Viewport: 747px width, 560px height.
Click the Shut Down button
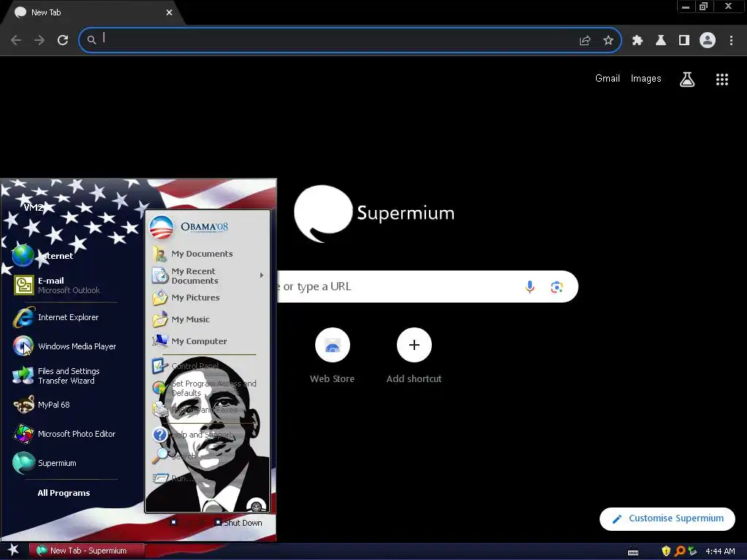tap(239, 523)
